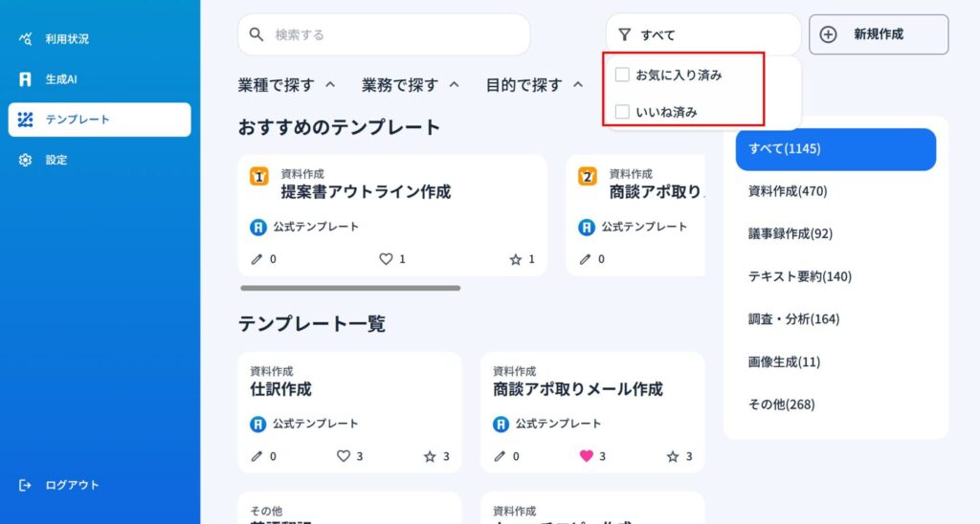The width and height of the screenshot is (980, 524).
Task: Expand the 業務で探す menu
Action: point(411,85)
